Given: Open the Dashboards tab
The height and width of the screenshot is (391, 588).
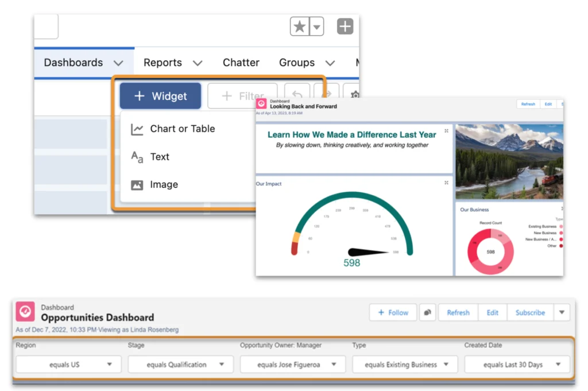Looking at the screenshot, I should 73,63.
